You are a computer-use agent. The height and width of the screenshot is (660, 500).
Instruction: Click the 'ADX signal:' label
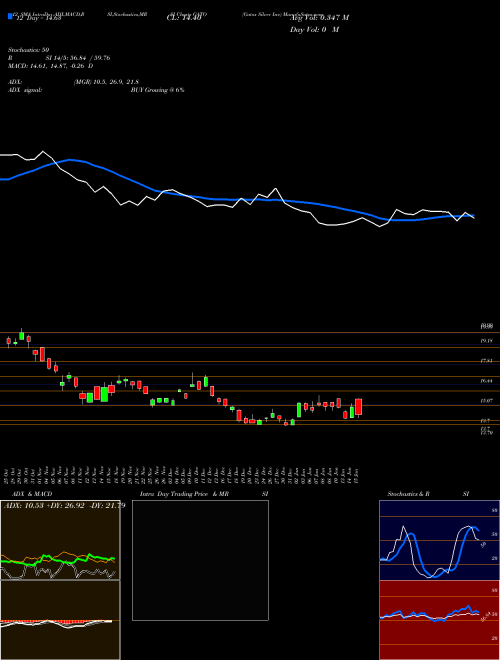(x=24, y=90)
